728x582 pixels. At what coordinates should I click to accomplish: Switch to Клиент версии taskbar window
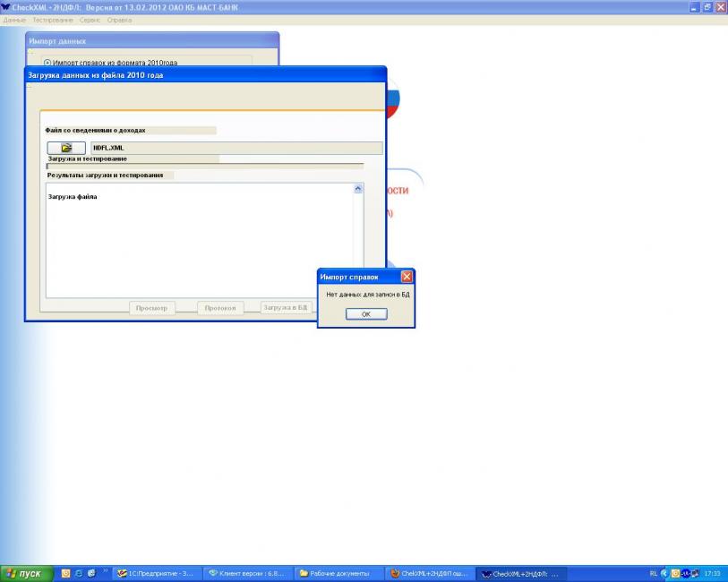point(245,573)
